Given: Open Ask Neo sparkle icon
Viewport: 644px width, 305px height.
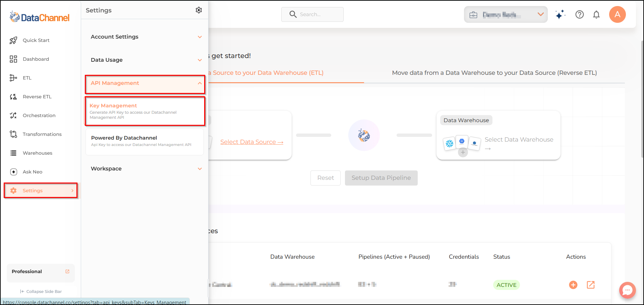Looking at the screenshot, I should tap(13, 172).
